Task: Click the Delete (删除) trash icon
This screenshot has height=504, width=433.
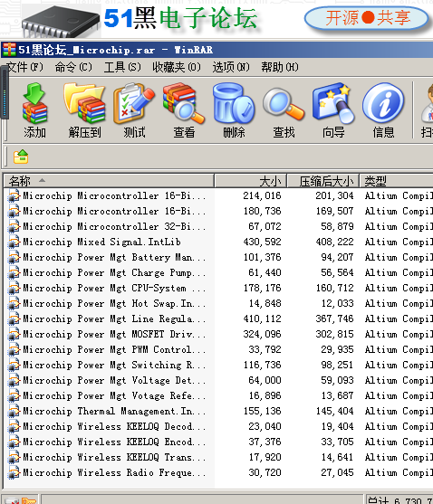Action: click(234, 109)
